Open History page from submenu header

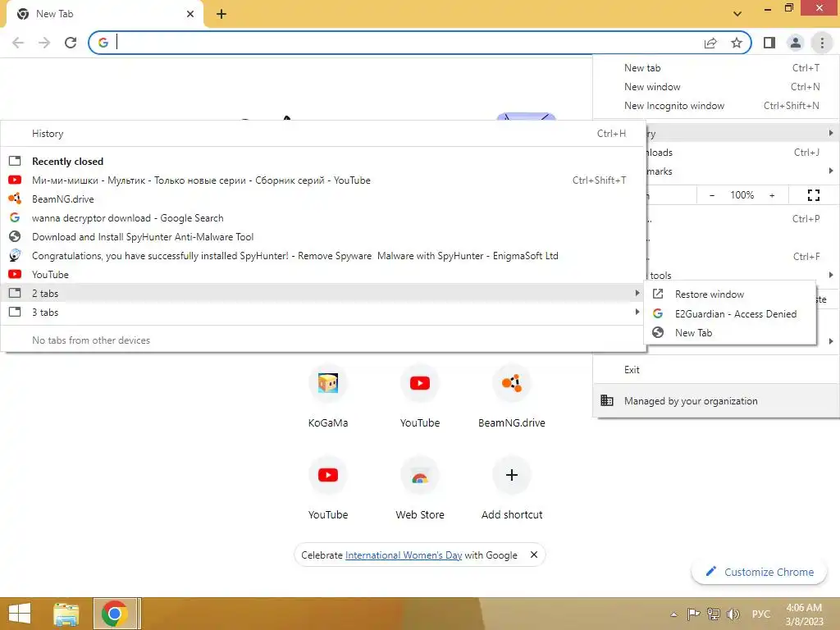click(x=323, y=134)
